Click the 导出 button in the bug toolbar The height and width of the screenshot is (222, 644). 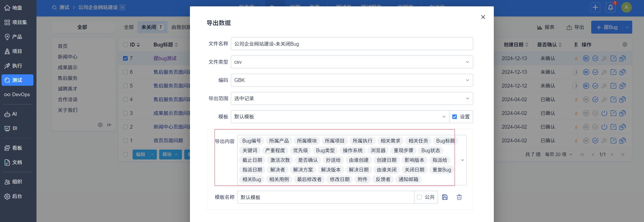point(575,27)
